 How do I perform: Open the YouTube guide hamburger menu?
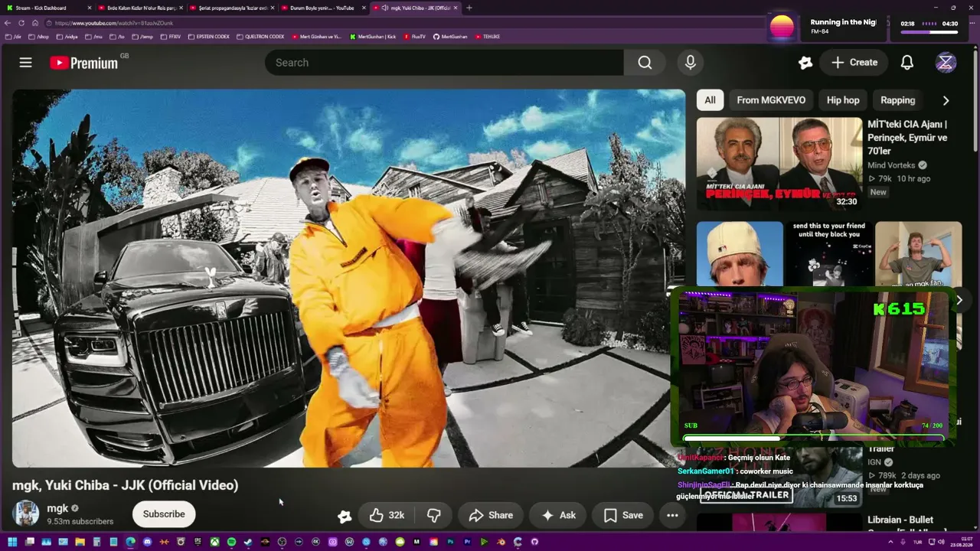click(26, 63)
